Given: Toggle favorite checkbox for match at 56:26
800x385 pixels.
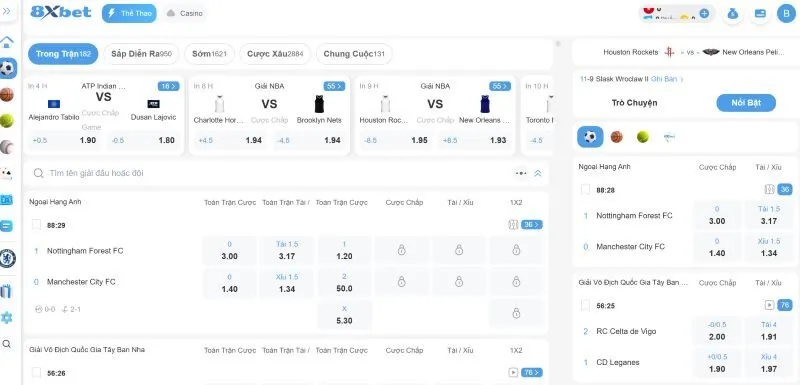Looking at the screenshot, I should tap(36, 373).
